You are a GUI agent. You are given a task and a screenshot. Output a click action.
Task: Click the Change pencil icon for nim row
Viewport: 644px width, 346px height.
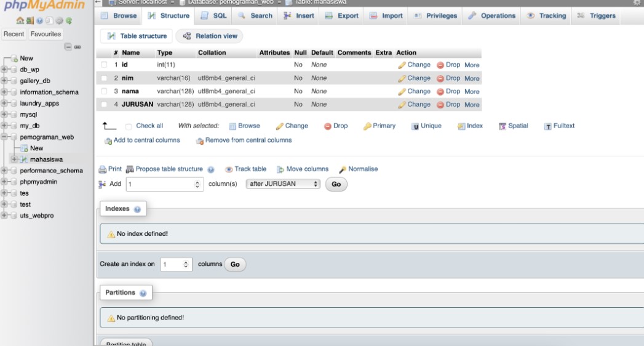(402, 78)
